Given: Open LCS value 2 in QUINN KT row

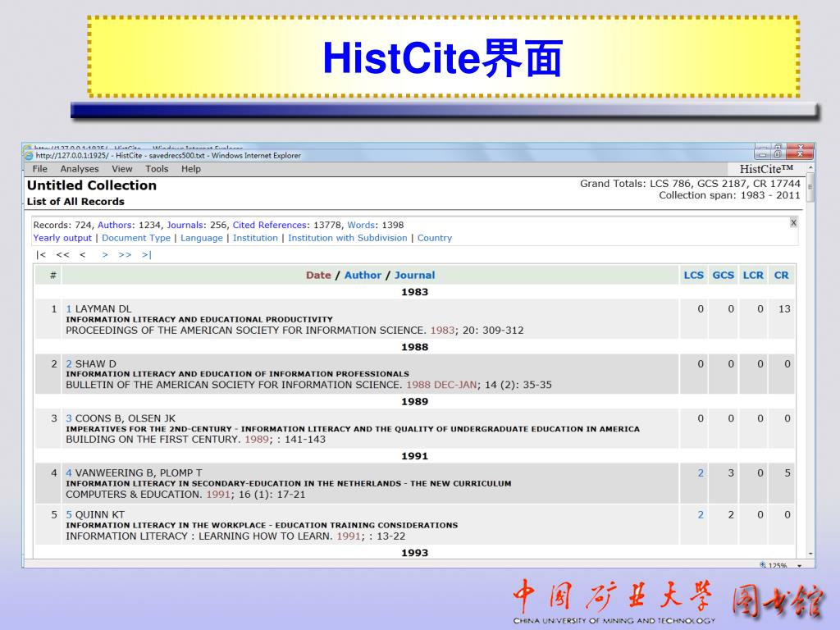Looking at the screenshot, I should click(701, 515).
